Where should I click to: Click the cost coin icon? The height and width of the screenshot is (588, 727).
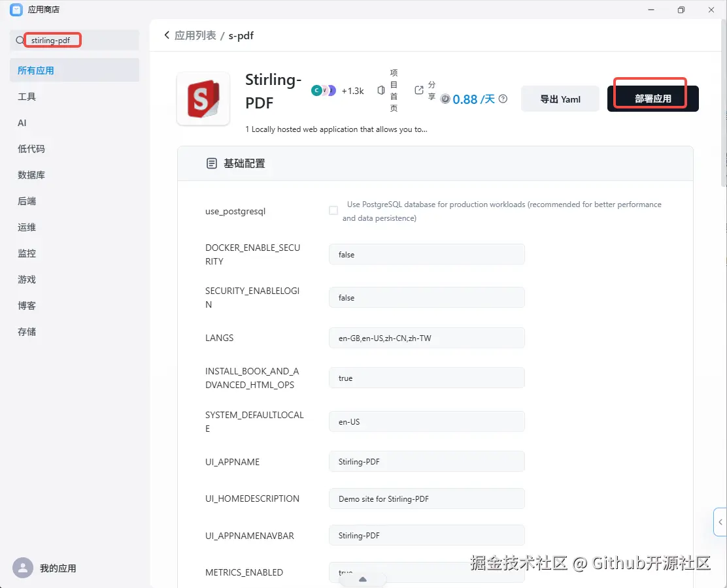(445, 99)
